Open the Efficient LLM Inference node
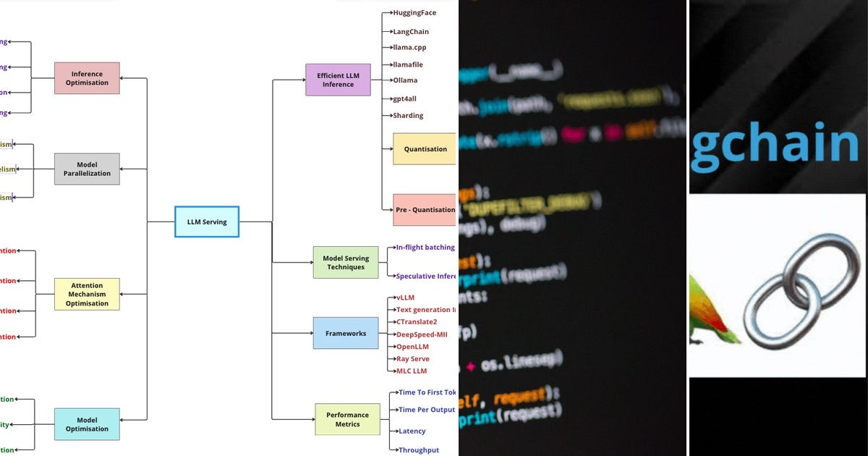 338,79
